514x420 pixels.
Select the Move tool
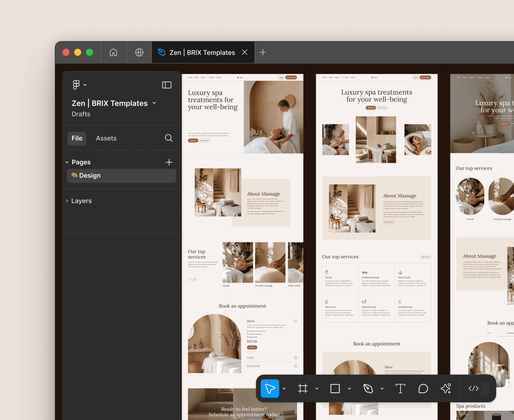click(x=270, y=389)
